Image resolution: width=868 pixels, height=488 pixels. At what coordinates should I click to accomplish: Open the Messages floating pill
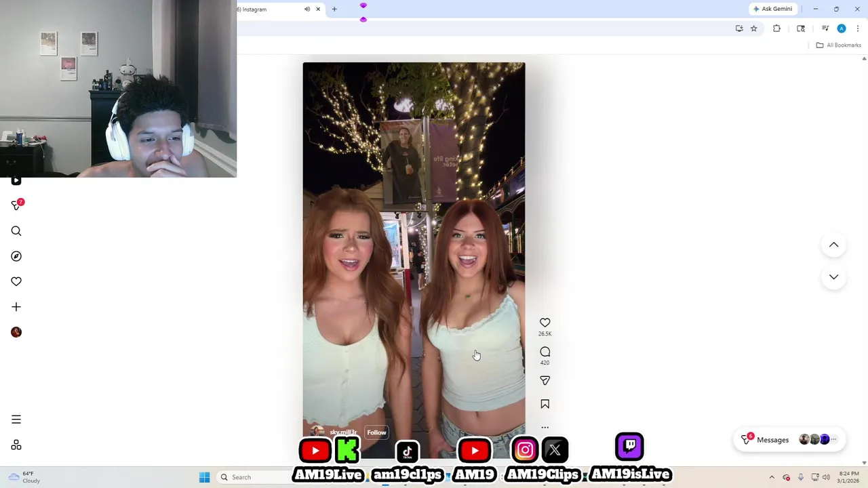pyautogui.click(x=790, y=440)
